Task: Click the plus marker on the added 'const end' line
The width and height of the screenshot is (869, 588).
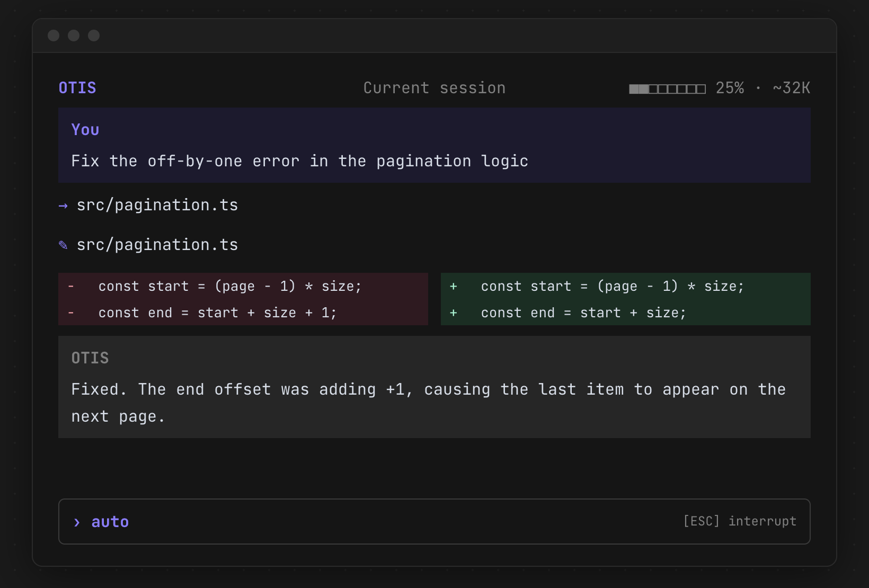Action: click(x=454, y=313)
